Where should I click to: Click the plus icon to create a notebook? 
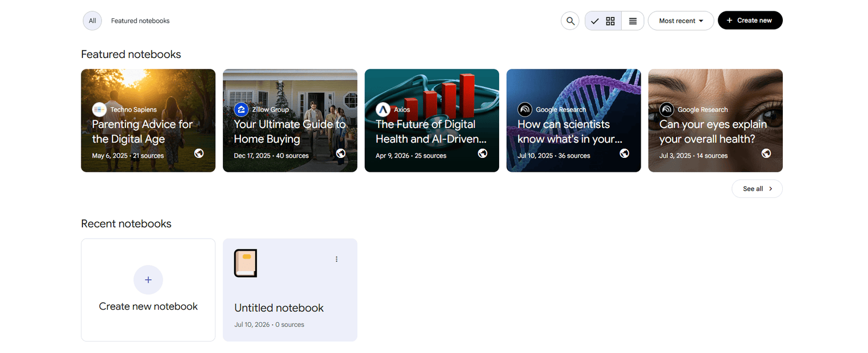click(x=148, y=280)
